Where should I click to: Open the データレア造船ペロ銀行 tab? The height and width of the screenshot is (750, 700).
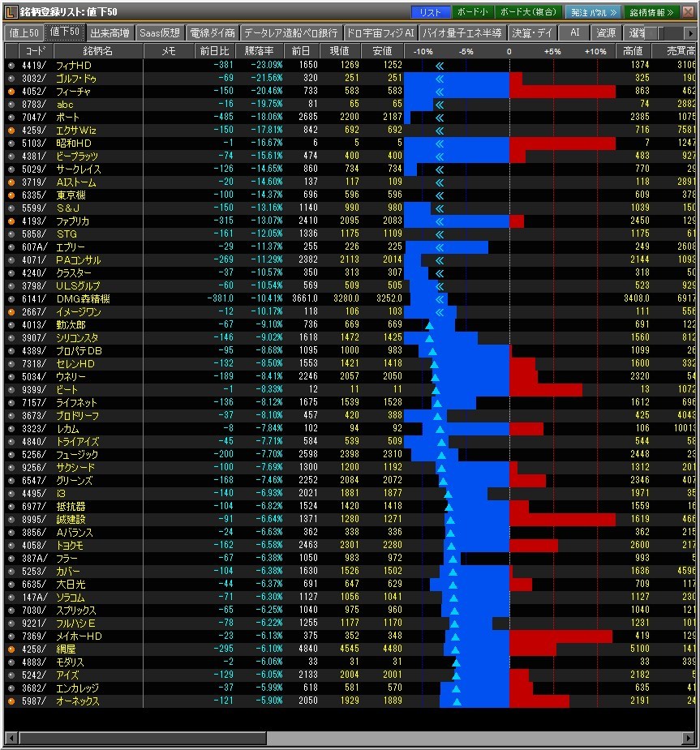pyautogui.click(x=291, y=32)
